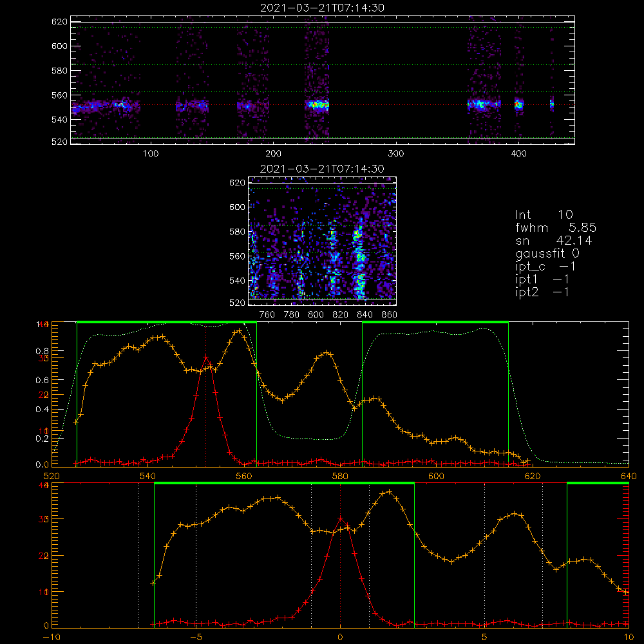Click x-axis label -10 on bottom plot
Viewport: 644px width, 644px height.
point(52,637)
